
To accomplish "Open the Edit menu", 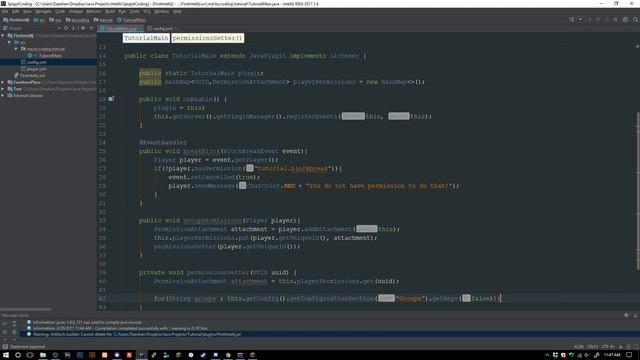I will tap(15, 11).
